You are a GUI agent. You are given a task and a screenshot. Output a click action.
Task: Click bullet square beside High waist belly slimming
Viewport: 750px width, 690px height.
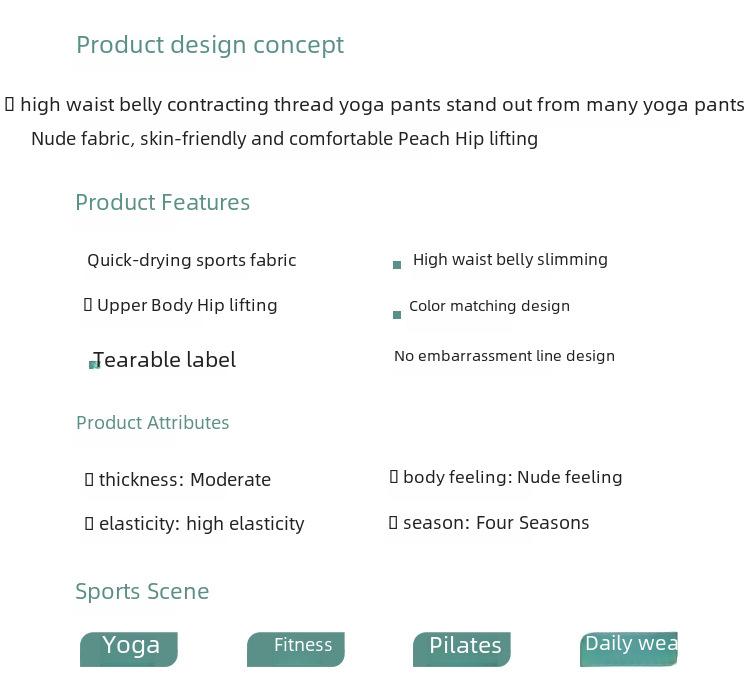click(397, 265)
